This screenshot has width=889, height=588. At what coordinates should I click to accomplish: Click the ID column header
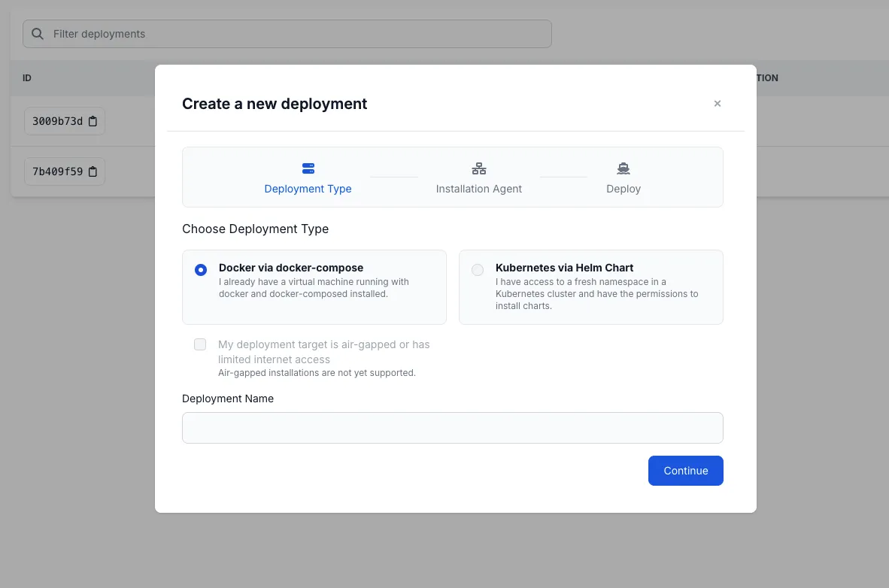tap(27, 77)
